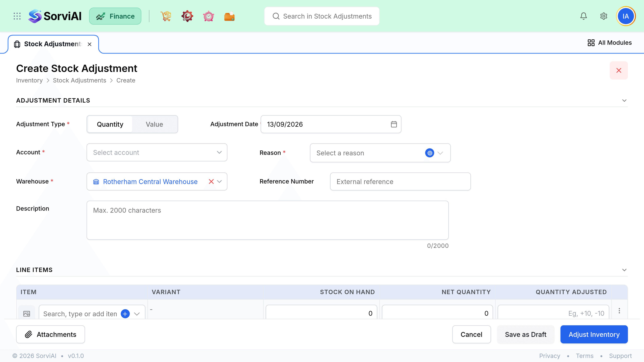The height and width of the screenshot is (362, 644).
Task: Open the IA user avatar menu
Action: [x=626, y=16]
